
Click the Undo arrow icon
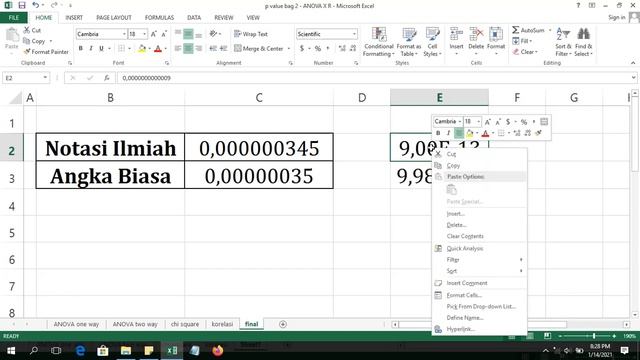[36, 5]
